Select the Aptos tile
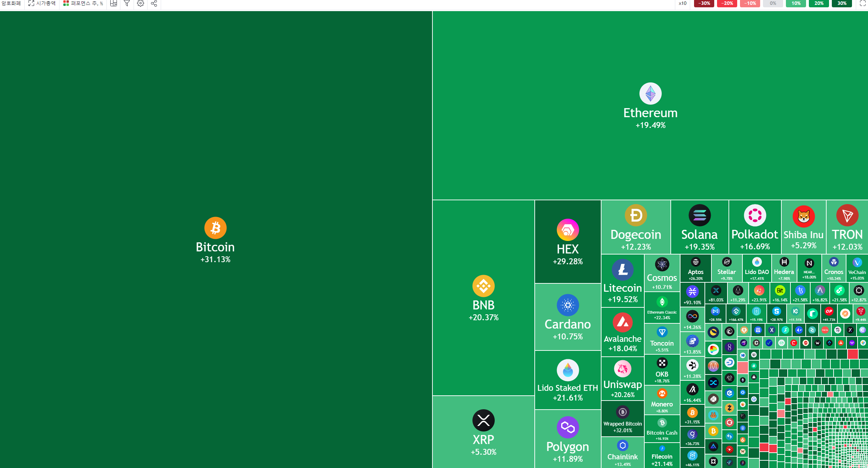This screenshot has height=468, width=868. pos(696,268)
